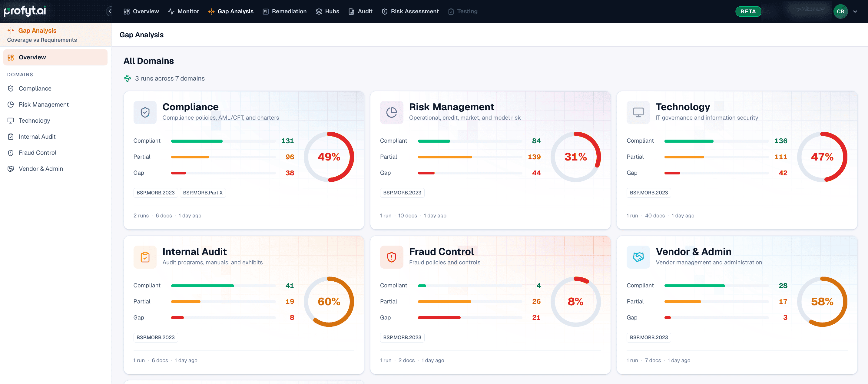Click the Compliance shield icon in card
The width and height of the screenshot is (868, 384).
[x=145, y=112]
